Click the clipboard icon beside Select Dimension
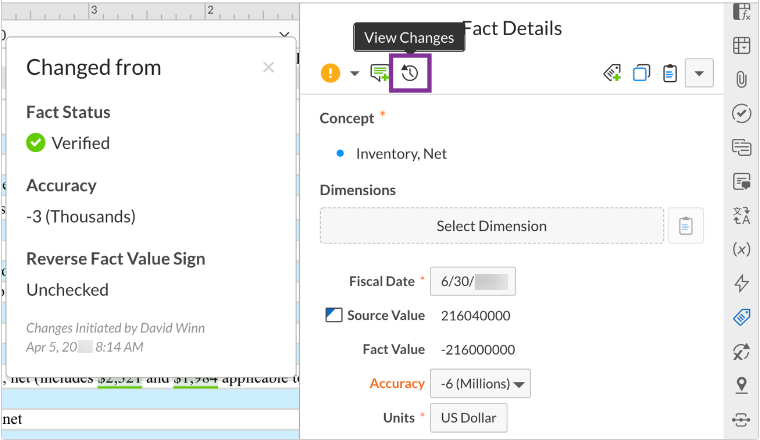760x440 pixels. 685,226
